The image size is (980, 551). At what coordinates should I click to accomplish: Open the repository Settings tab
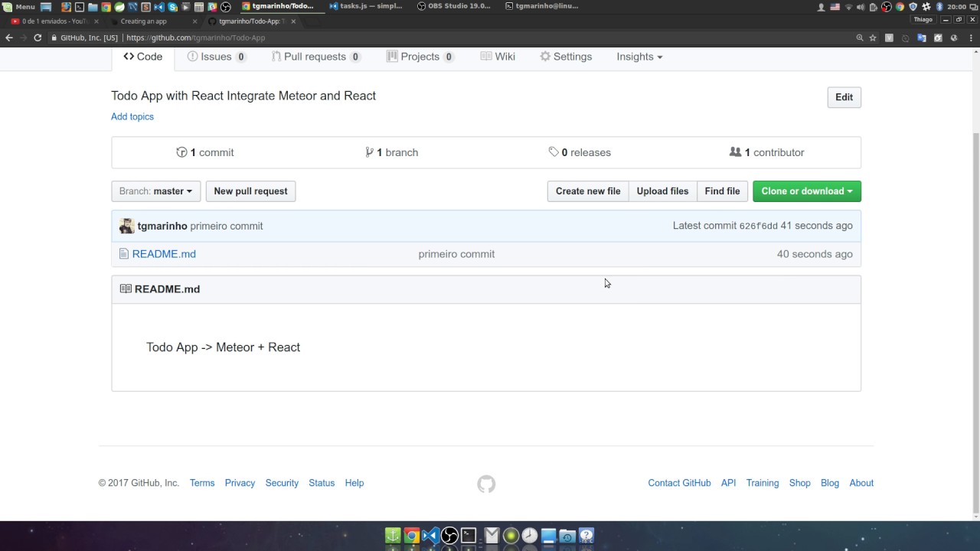pos(566,57)
